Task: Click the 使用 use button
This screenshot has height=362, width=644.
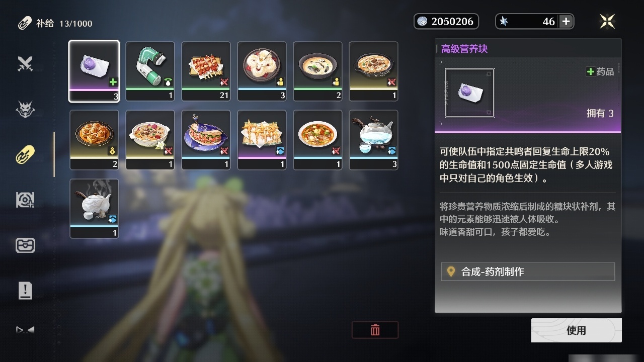Action: tap(576, 330)
